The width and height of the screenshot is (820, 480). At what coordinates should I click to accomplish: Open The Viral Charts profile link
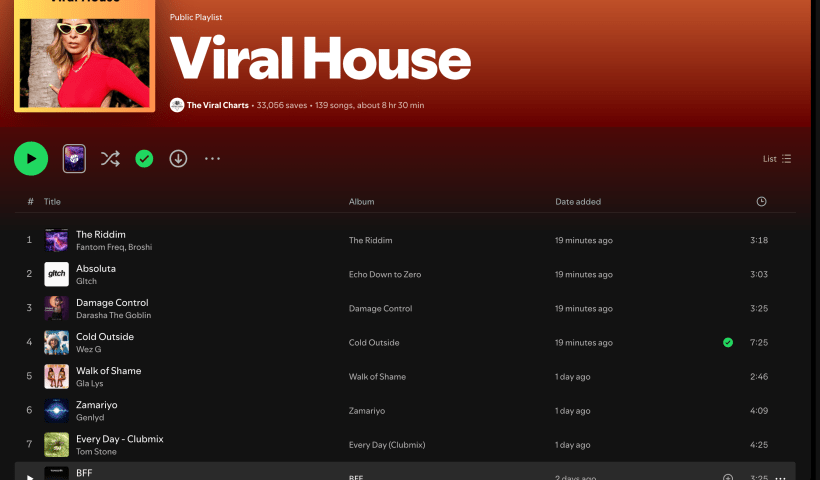coord(217,105)
